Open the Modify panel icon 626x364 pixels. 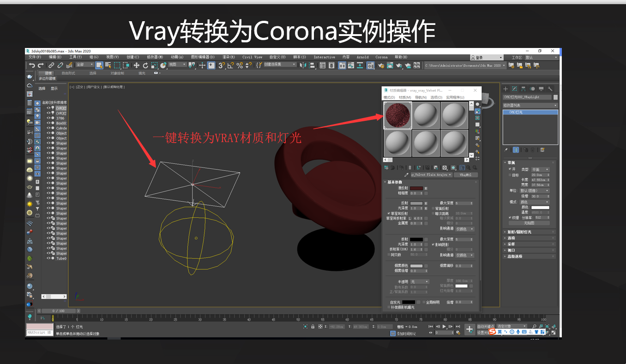[514, 89]
